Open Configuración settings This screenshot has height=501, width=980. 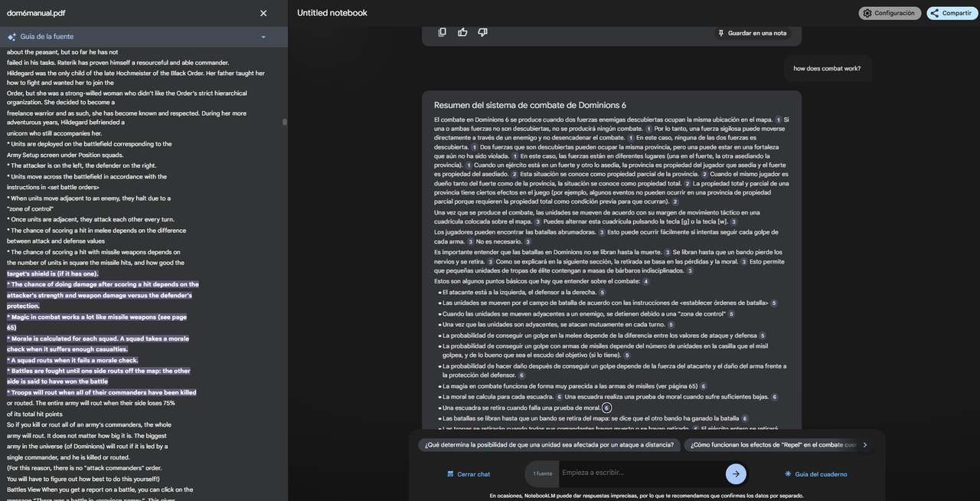coord(889,13)
